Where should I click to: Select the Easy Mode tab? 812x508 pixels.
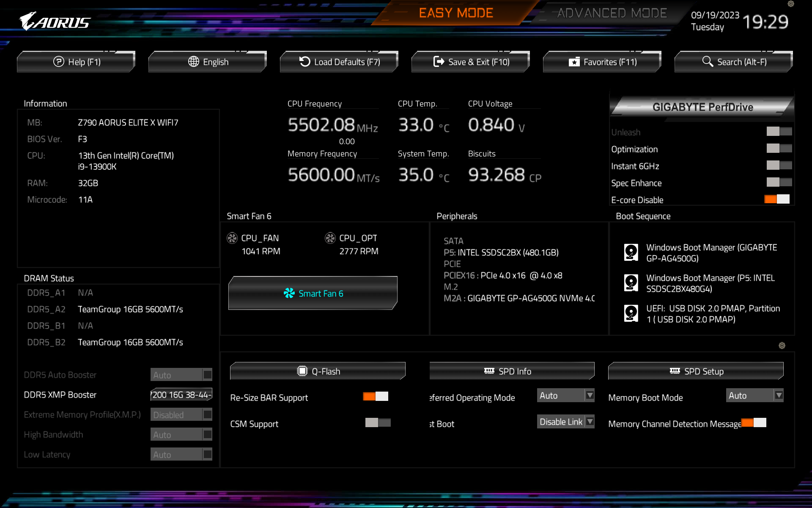point(456,14)
